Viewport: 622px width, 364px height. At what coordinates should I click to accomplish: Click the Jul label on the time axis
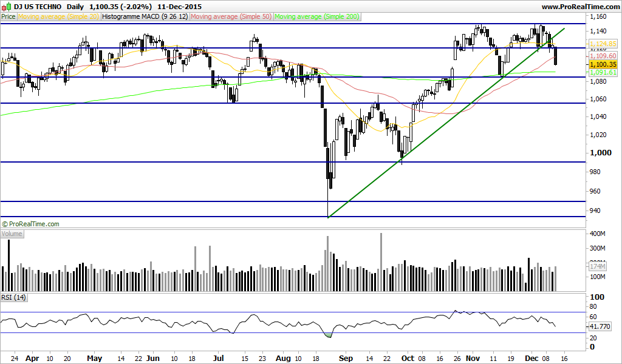[218, 359]
